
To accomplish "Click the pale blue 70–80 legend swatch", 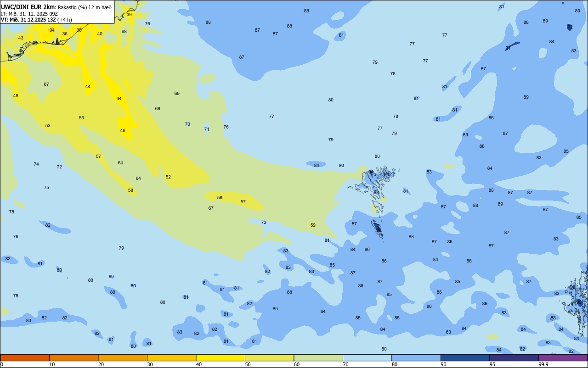I will 367,357.
